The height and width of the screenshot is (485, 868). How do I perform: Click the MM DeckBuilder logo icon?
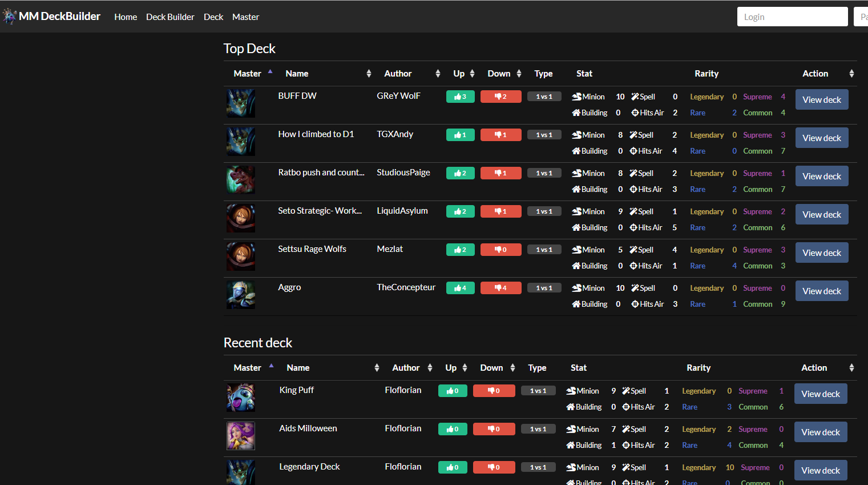(10, 17)
